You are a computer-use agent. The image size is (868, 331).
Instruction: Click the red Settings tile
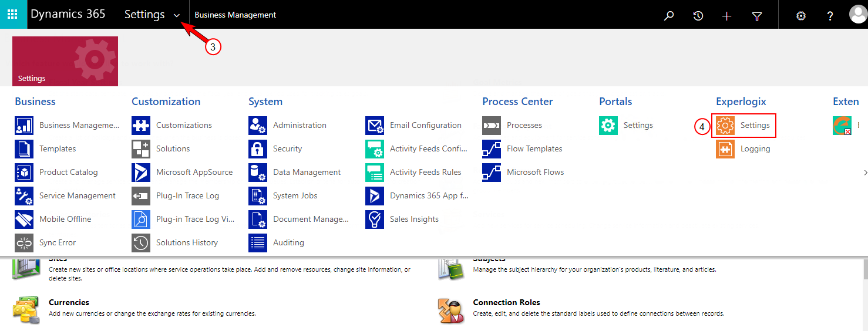[x=65, y=61]
